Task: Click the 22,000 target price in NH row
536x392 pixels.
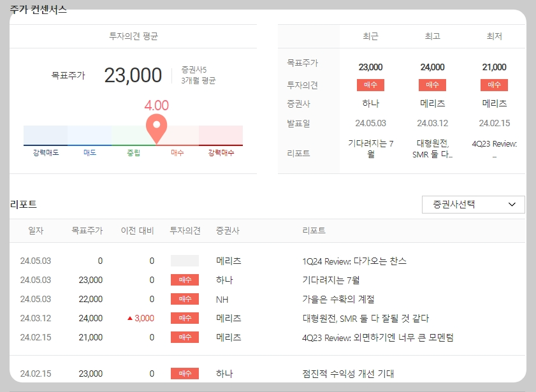Action: coord(91,299)
